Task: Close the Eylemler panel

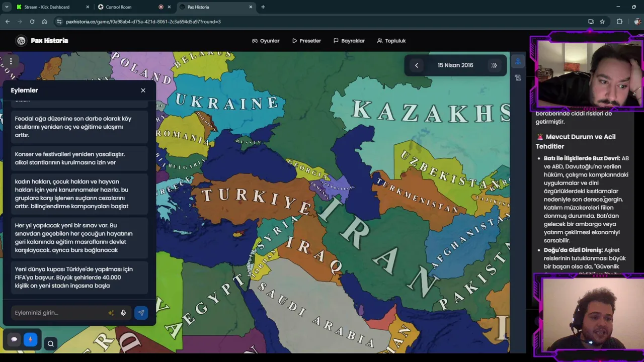Action: click(x=143, y=90)
